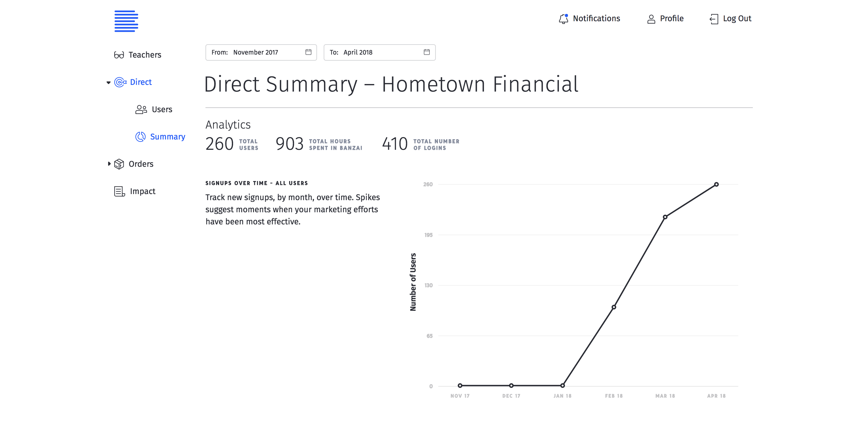
Task: Click the APR 18 data point on chart
Action: 716,184
